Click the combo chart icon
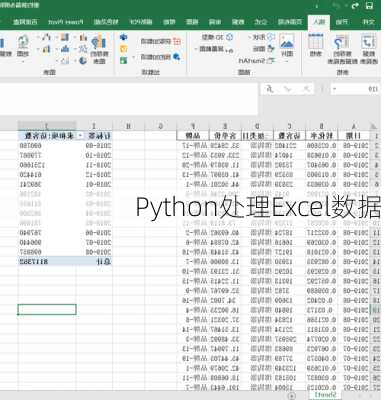This screenshot has width=381, height=400. (x=47, y=49)
